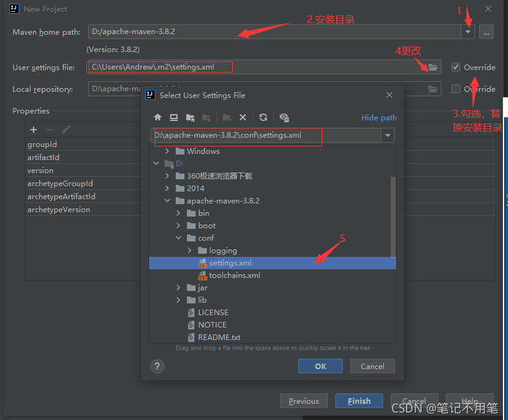This screenshot has height=420, width=508.
Task: Collapse the conf folder
Action: tap(178, 238)
